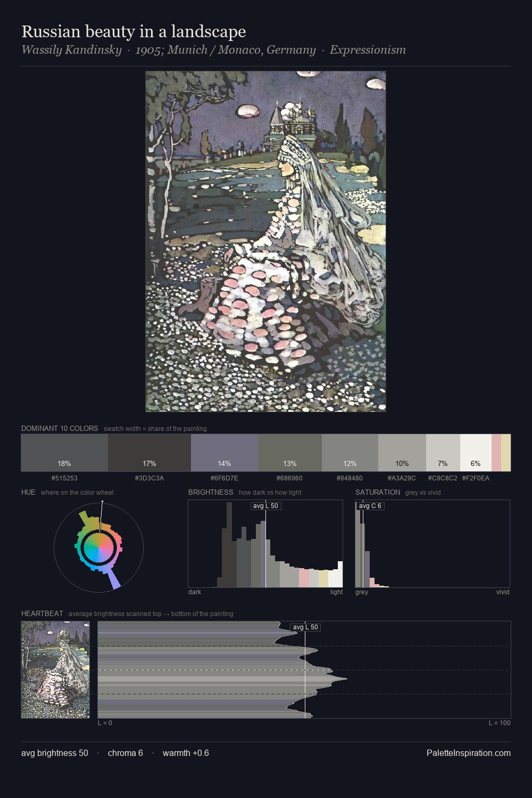Image resolution: width=532 pixels, height=798 pixels.
Task: Choose the 6% off-white swatch #F2F0EA
Action: [476, 453]
